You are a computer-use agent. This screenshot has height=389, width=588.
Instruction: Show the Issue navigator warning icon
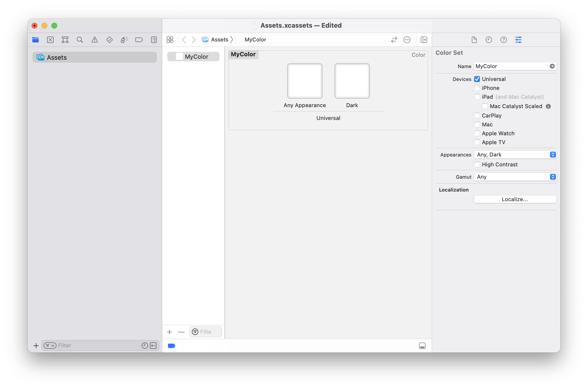[94, 39]
